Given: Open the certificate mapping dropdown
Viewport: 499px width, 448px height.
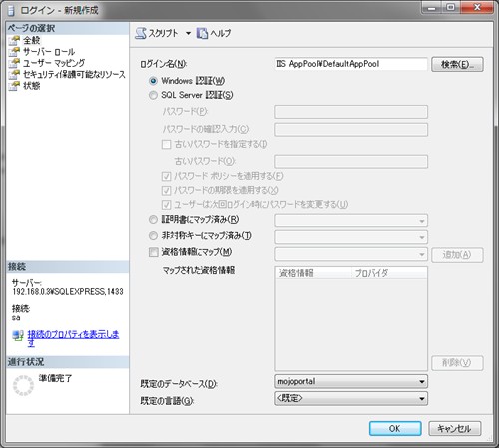Looking at the screenshot, I should [x=351, y=221].
